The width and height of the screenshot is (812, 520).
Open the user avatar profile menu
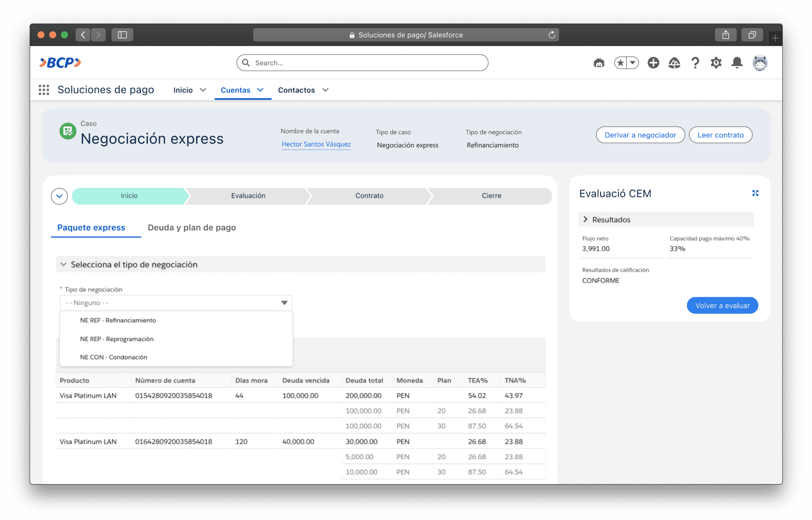click(760, 63)
